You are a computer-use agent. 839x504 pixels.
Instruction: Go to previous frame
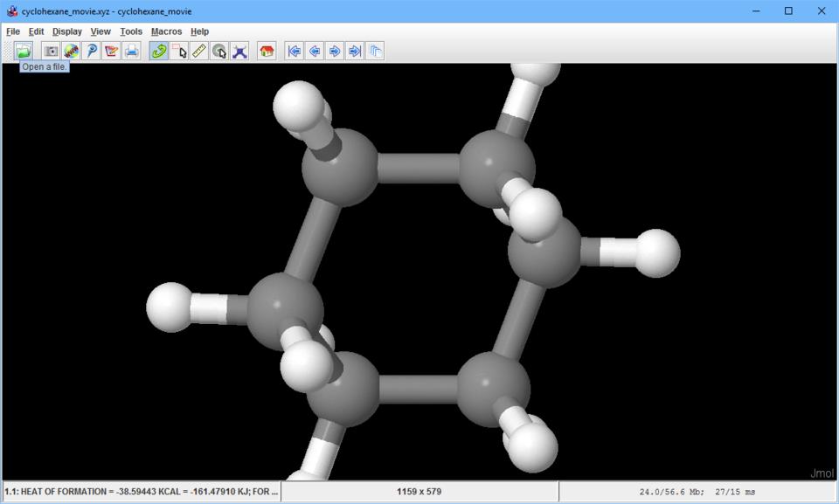tap(315, 52)
